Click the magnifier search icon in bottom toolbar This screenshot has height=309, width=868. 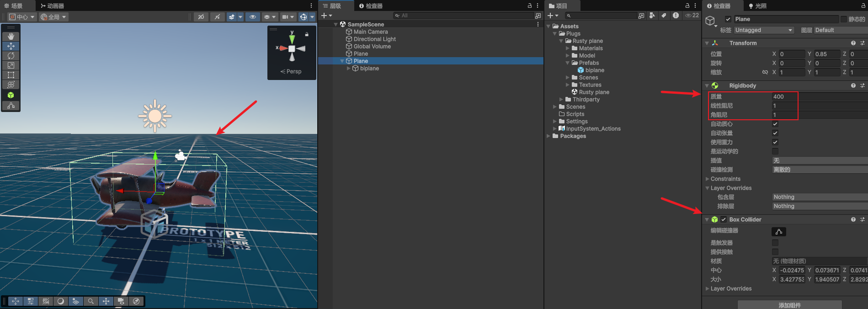click(91, 301)
